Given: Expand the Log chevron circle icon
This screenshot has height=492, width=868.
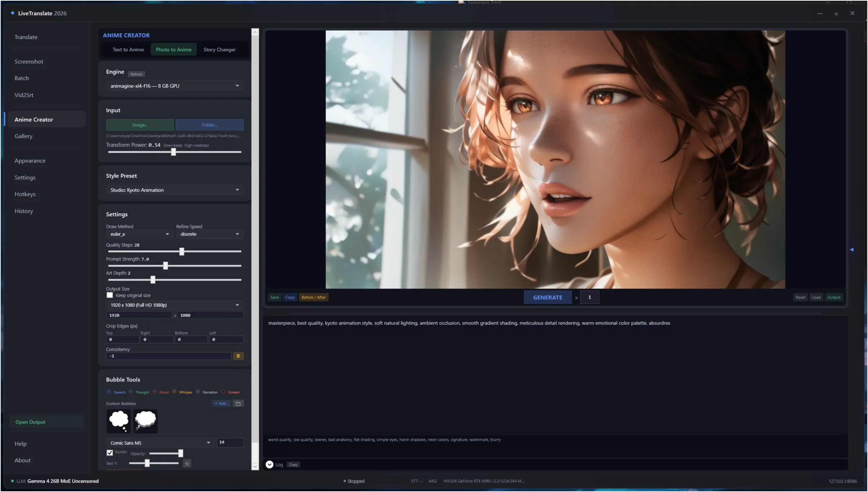Looking at the screenshot, I should tap(269, 465).
